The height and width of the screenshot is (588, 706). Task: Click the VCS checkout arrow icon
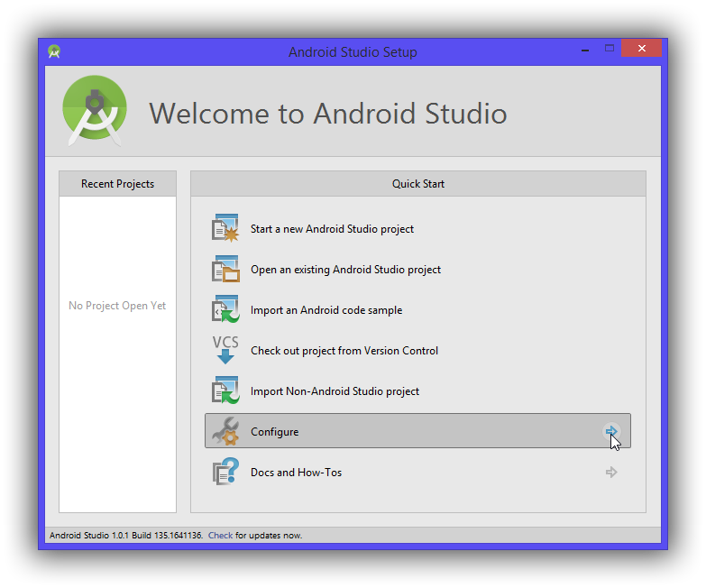225,350
